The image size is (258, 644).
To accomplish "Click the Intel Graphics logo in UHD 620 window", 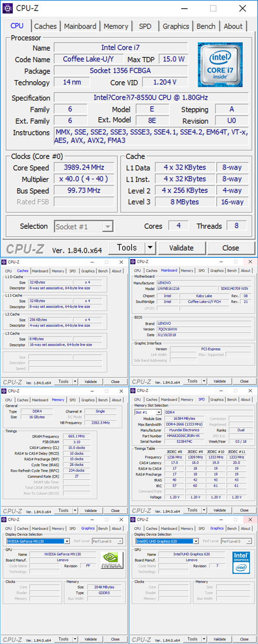I will click(241, 563).
